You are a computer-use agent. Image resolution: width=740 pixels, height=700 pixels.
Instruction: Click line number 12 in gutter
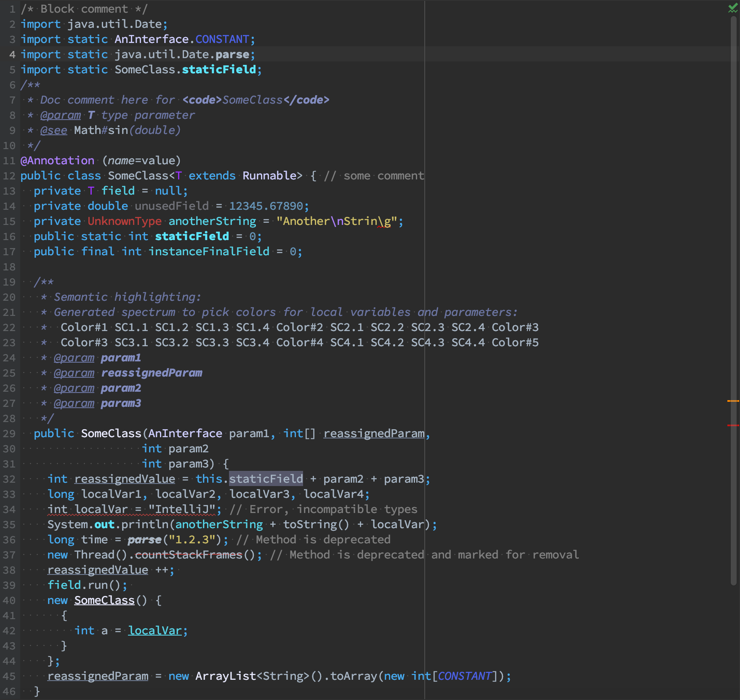click(x=9, y=176)
